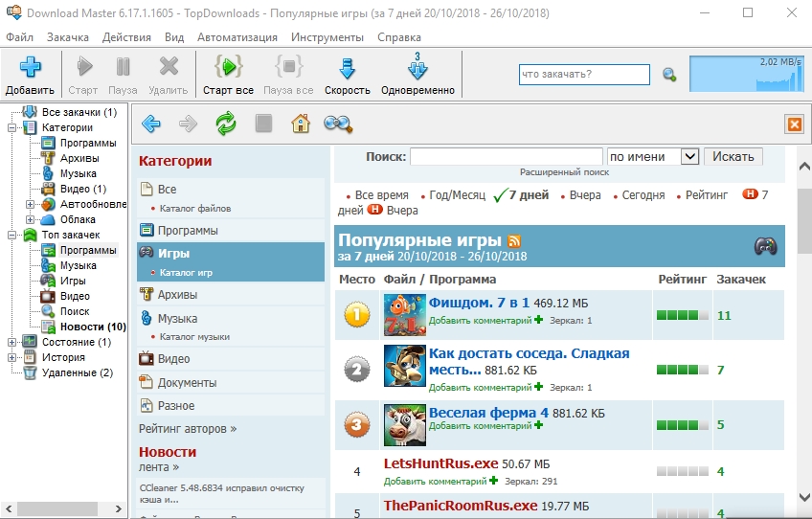Screen dimensions: 812x519
Task: Expand the История tree node
Action: tap(11, 357)
